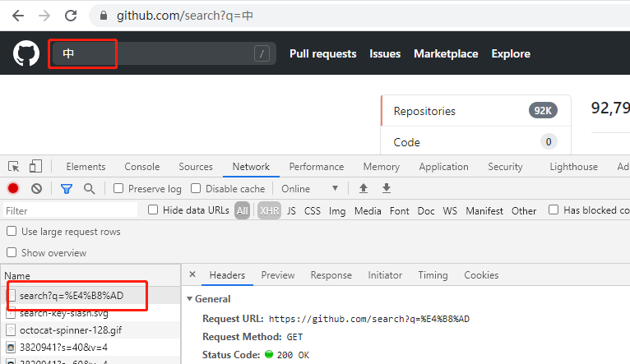Viewport: 630px width, 364px height.
Task: Stop recording network log red button
Action: point(13,188)
